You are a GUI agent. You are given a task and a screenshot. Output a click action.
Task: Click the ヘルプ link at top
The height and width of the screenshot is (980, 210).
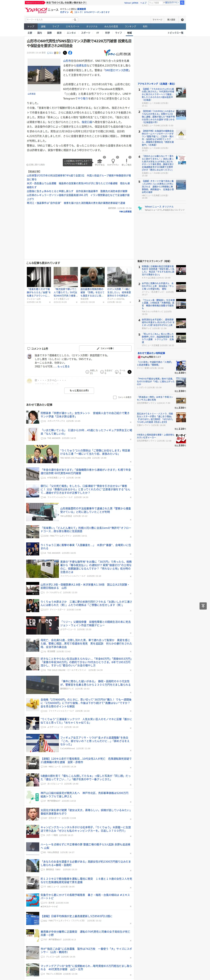(x=143, y=3)
